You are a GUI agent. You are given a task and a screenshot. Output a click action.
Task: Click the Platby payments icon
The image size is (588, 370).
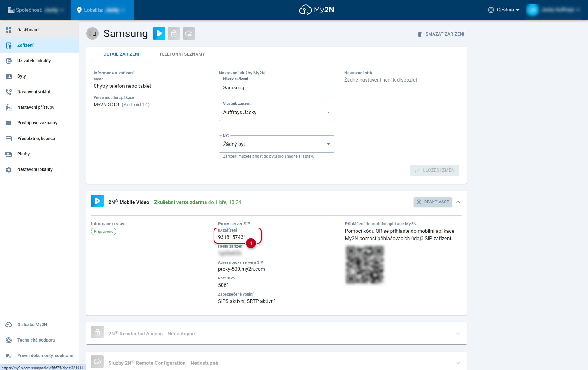(x=9, y=154)
